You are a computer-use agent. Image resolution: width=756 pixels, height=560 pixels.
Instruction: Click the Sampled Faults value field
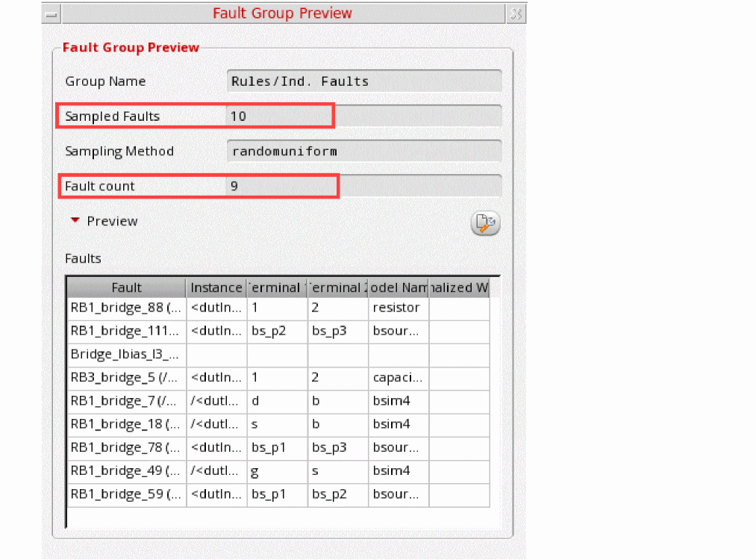[364, 116]
